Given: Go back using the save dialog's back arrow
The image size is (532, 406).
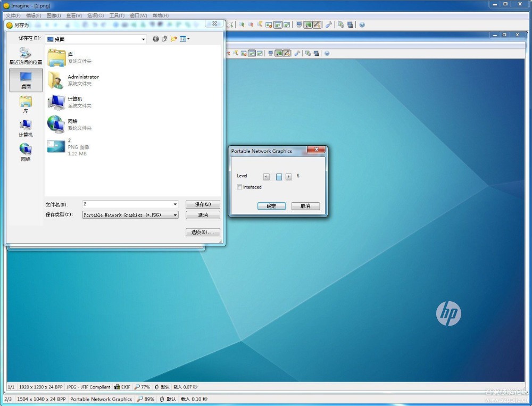Looking at the screenshot, I should click(x=155, y=39).
